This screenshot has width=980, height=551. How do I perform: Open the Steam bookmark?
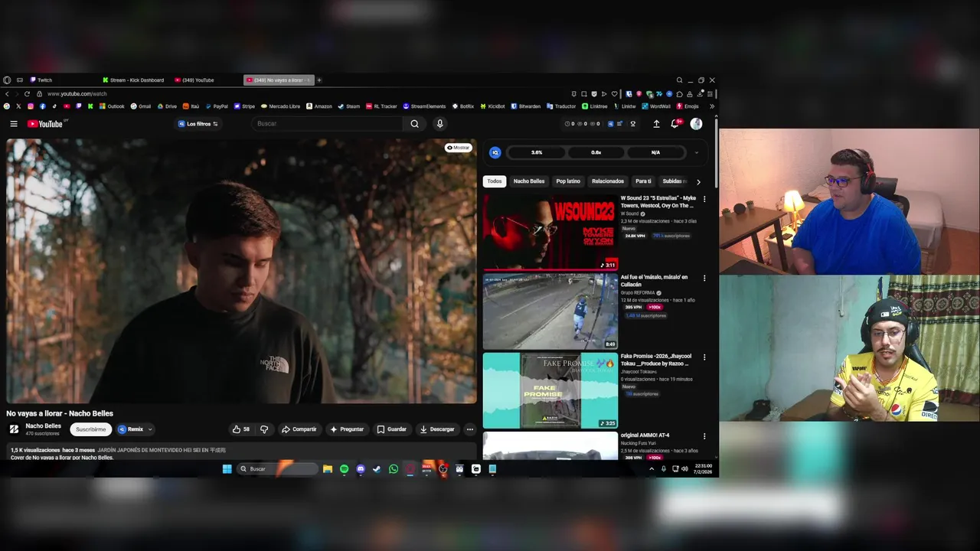348,106
